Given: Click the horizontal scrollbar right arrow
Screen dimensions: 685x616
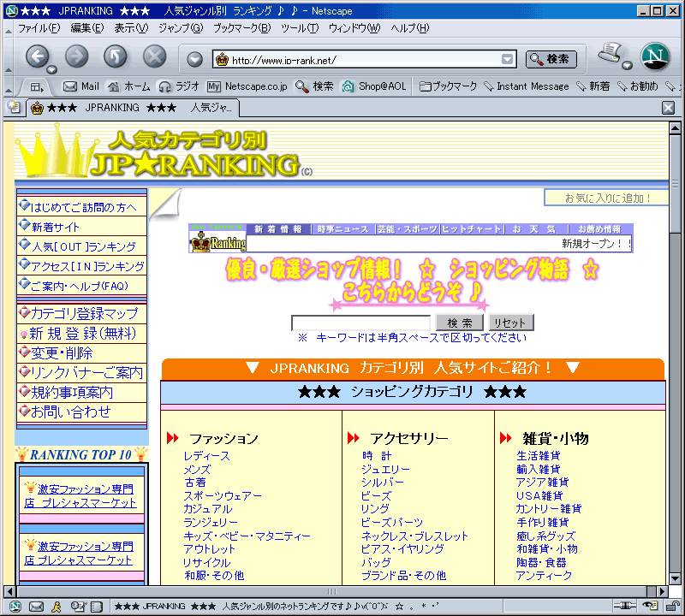Looking at the screenshot, I should 662,591.
